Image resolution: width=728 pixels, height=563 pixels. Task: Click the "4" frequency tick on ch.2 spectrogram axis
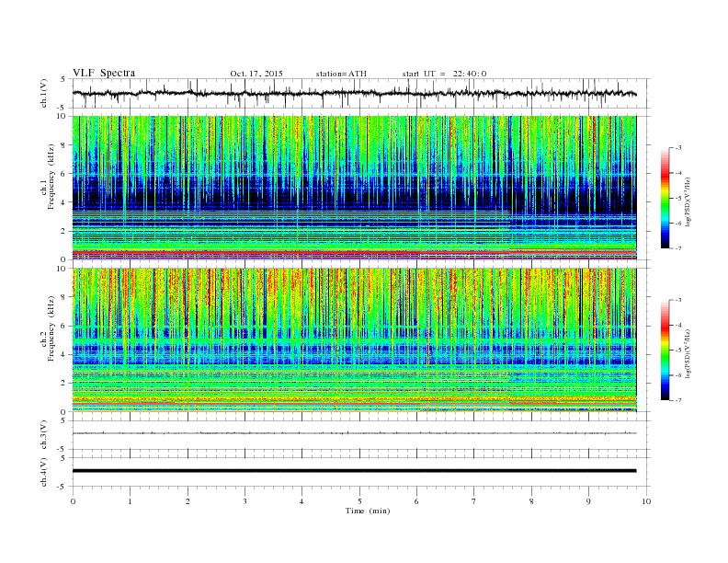63,354
